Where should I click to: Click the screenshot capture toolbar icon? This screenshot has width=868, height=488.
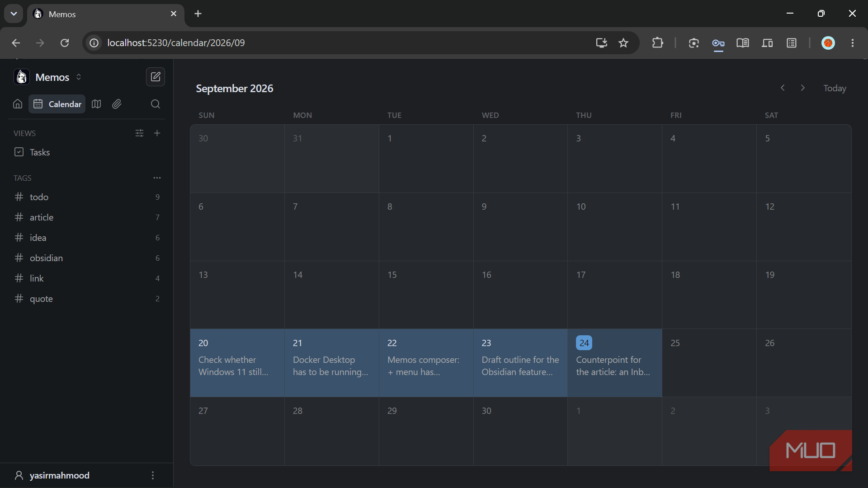click(694, 42)
